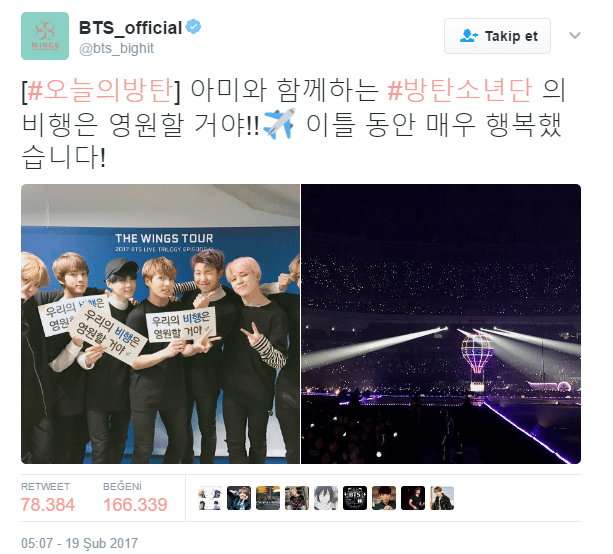Expand the tweet options chevron menu
The width and height of the screenshot is (613, 554).
574,36
